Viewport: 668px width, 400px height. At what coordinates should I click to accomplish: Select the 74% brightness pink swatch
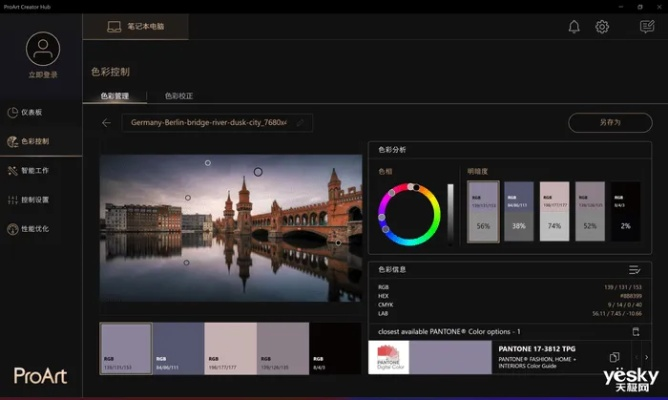click(x=554, y=211)
